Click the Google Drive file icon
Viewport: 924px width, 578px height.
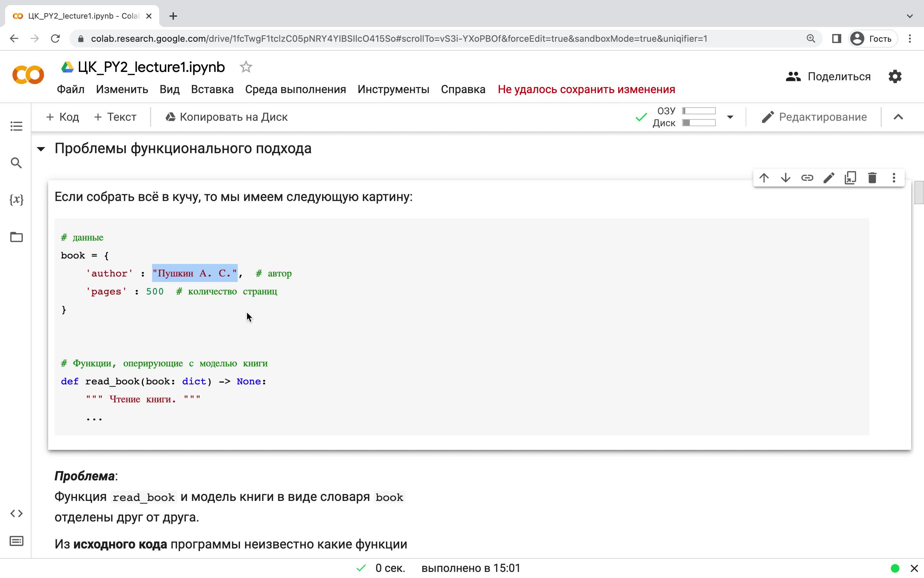click(68, 67)
